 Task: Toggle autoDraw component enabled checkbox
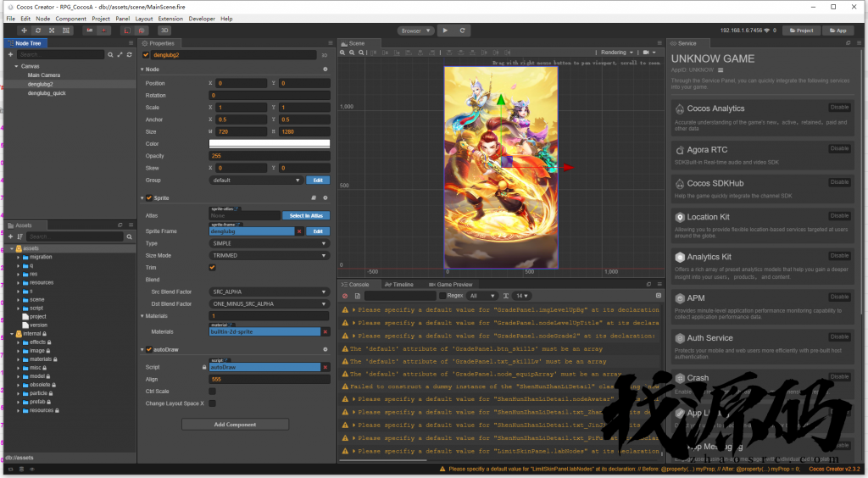(149, 350)
